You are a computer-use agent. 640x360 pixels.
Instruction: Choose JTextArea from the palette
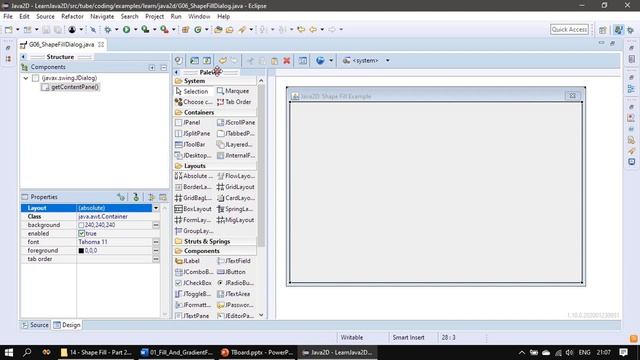pos(233,294)
